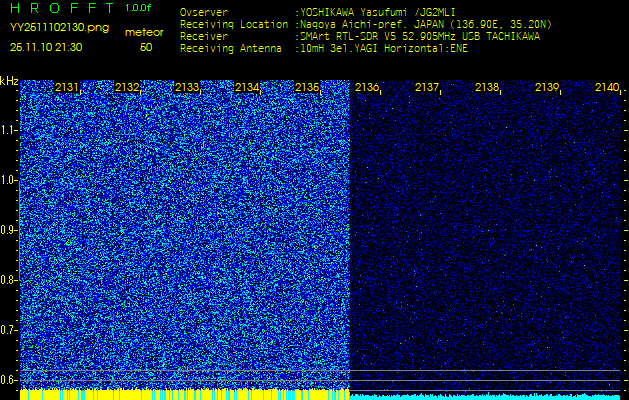Click the word meteor

(x=144, y=33)
